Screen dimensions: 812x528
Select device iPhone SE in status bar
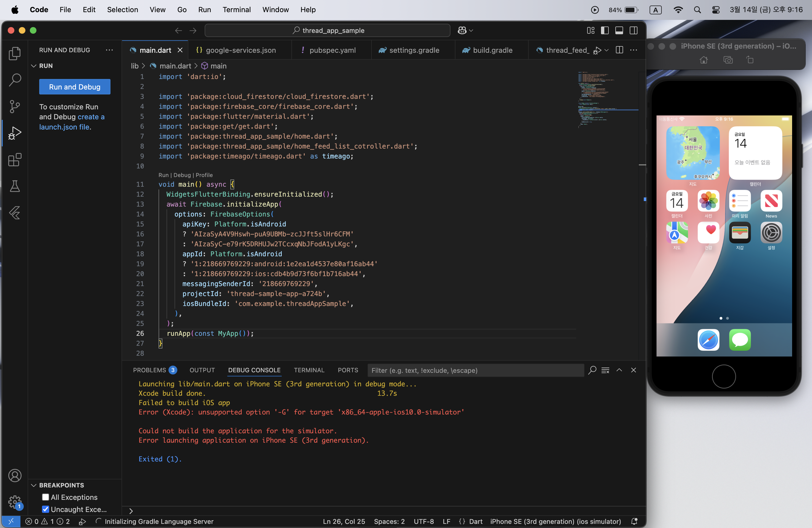(555, 521)
